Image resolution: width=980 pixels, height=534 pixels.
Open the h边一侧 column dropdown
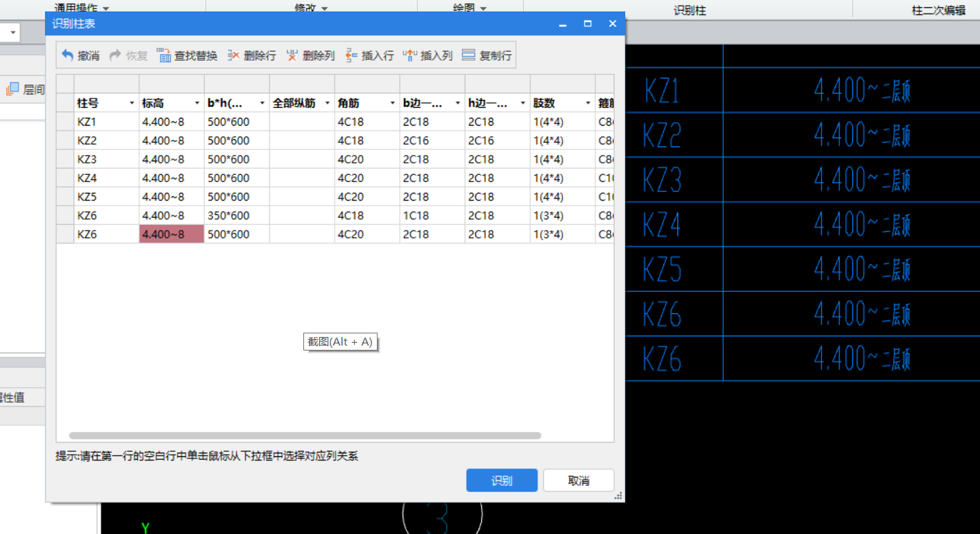tap(523, 104)
